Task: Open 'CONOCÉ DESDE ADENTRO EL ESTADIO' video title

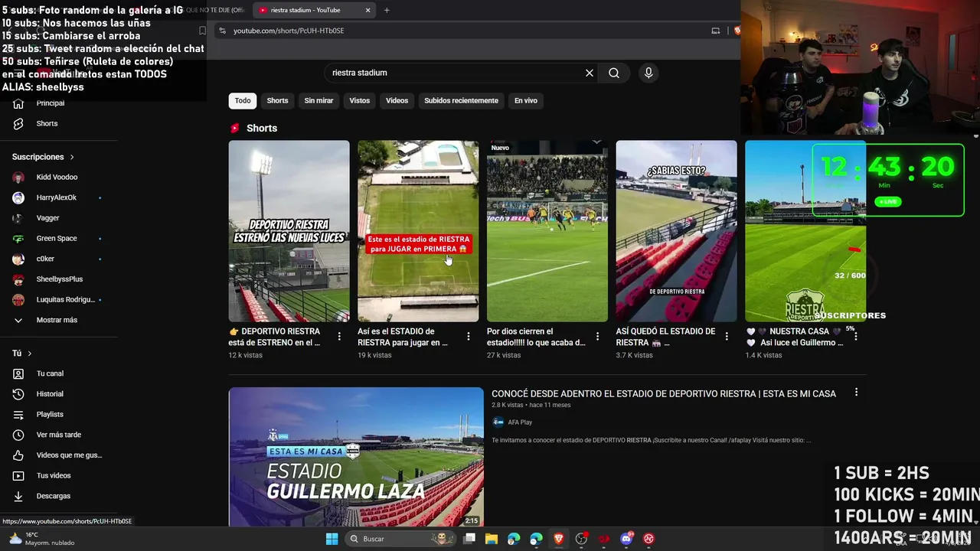Action: coord(664,393)
